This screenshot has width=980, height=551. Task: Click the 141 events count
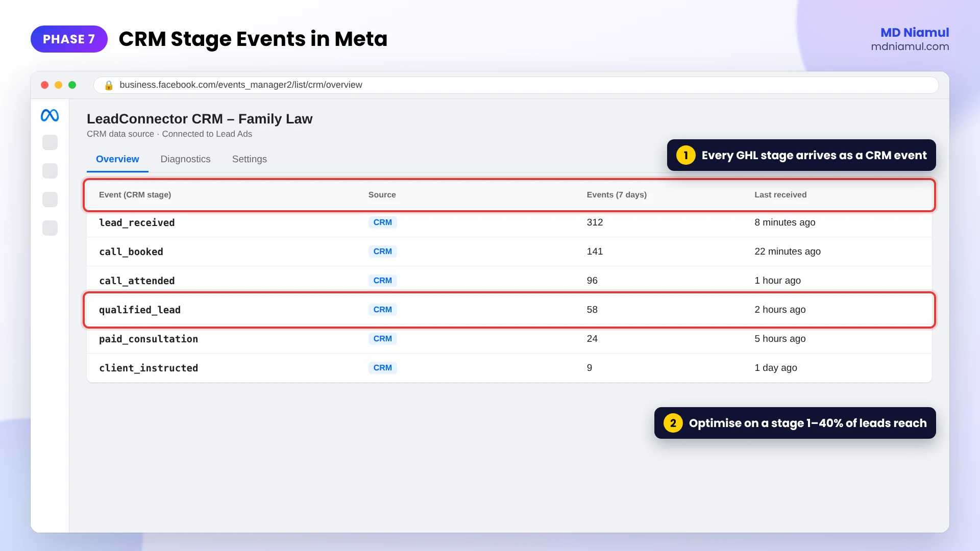[595, 252]
